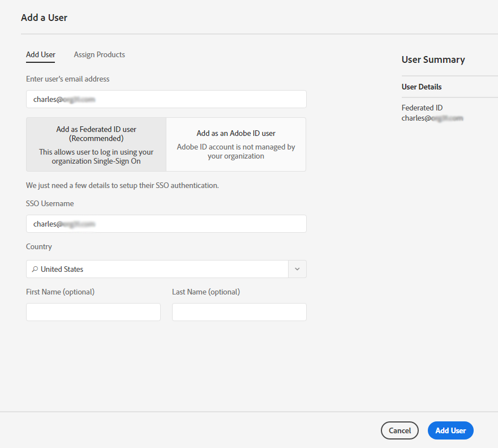The image size is (498, 448).
Task: Click the charles email shown in User Summary
Action: coord(432,118)
